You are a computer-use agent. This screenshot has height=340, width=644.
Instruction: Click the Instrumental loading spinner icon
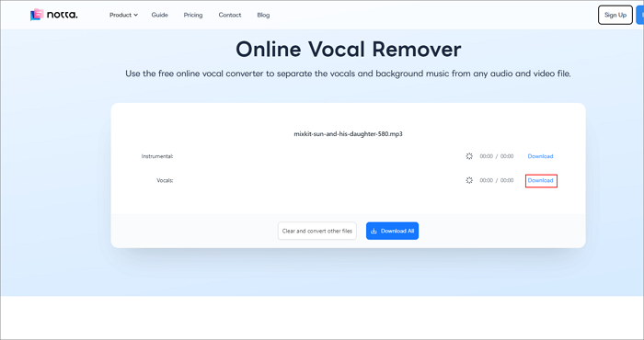[469, 156]
